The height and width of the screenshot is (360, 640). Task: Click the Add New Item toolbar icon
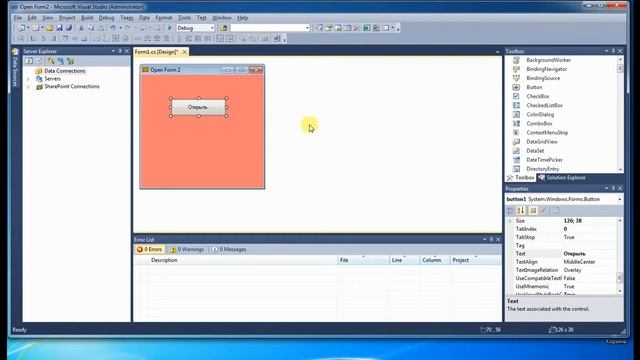36,28
